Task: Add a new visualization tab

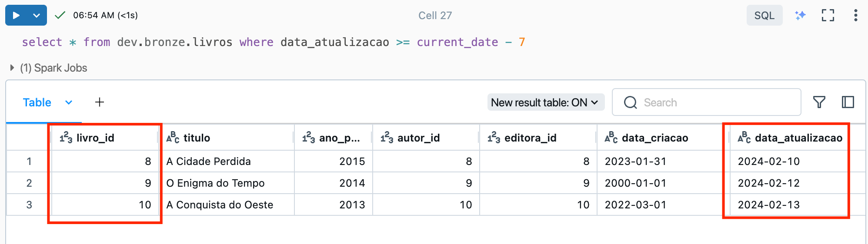Action: click(x=100, y=102)
